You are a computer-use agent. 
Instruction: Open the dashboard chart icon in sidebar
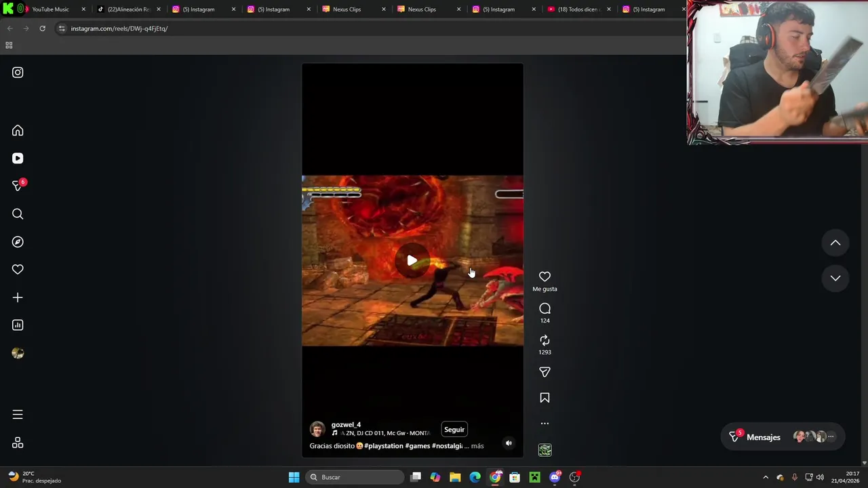click(18, 325)
